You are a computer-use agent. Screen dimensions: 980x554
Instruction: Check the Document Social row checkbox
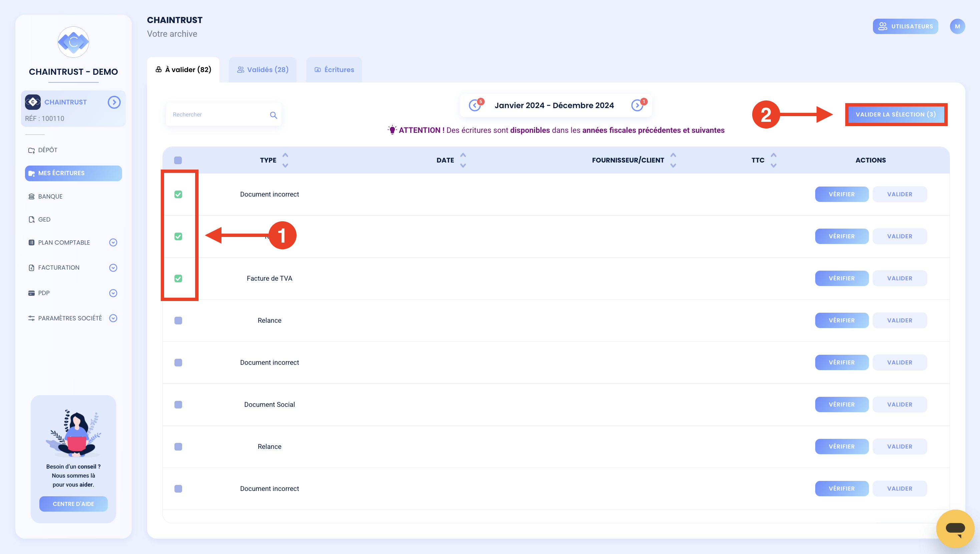(178, 405)
